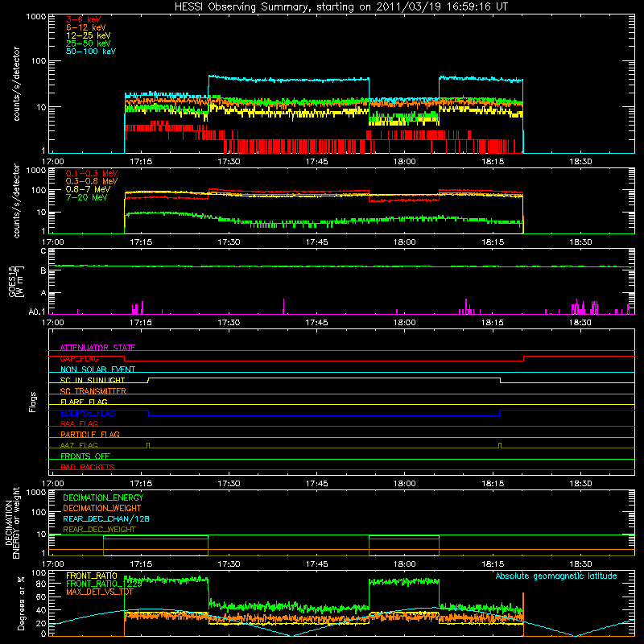Select the ATTENUATOR_STATE flag label
Viewport: 644px width, 644px height.
pyautogui.click(x=97, y=348)
